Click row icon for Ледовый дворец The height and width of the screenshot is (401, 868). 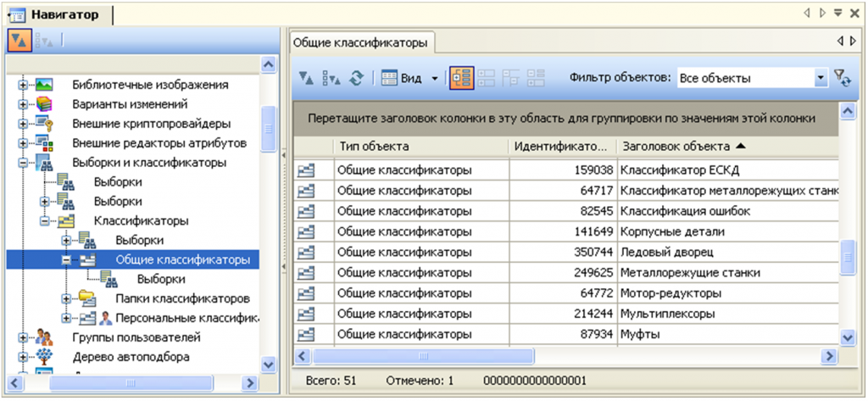pos(306,252)
